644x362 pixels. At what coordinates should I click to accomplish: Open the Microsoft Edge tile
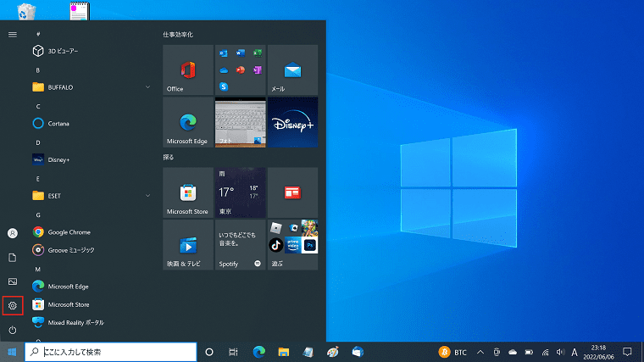point(188,122)
